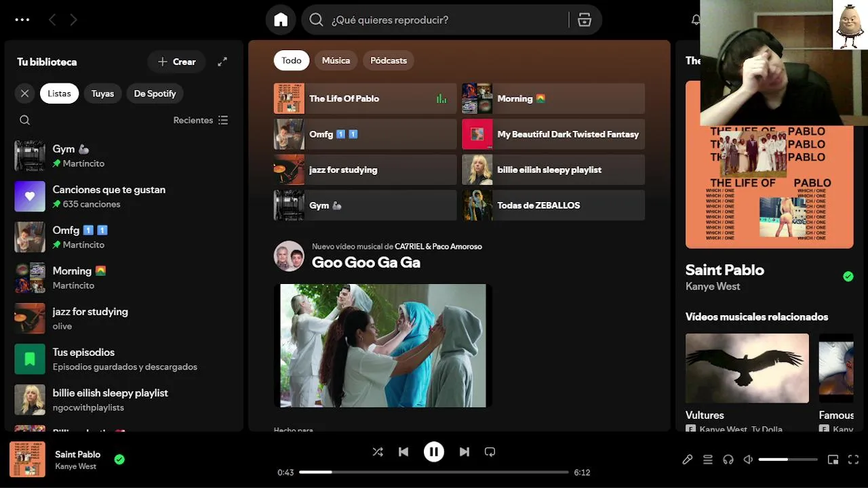Toggle shuffle playback

click(378, 451)
